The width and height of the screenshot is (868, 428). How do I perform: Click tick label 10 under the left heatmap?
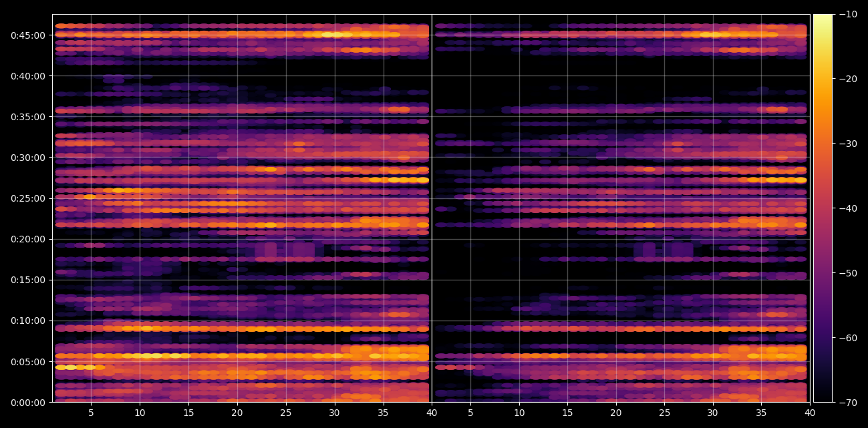click(x=140, y=413)
